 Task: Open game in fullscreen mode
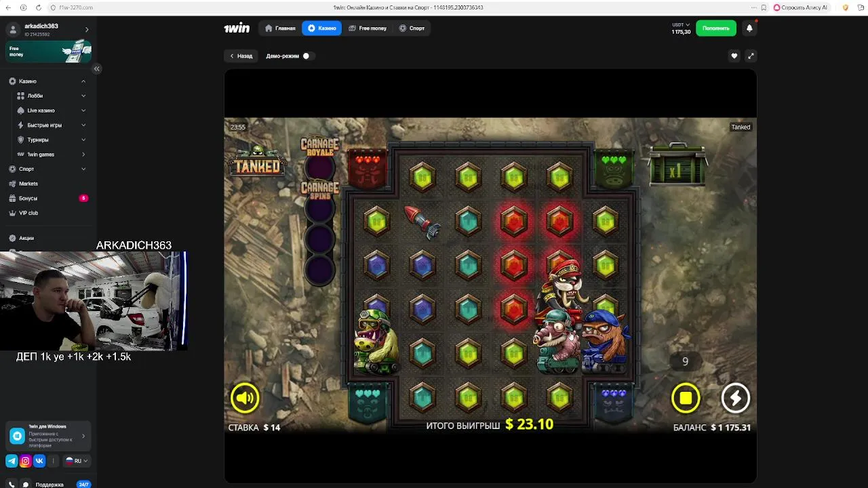750,56
